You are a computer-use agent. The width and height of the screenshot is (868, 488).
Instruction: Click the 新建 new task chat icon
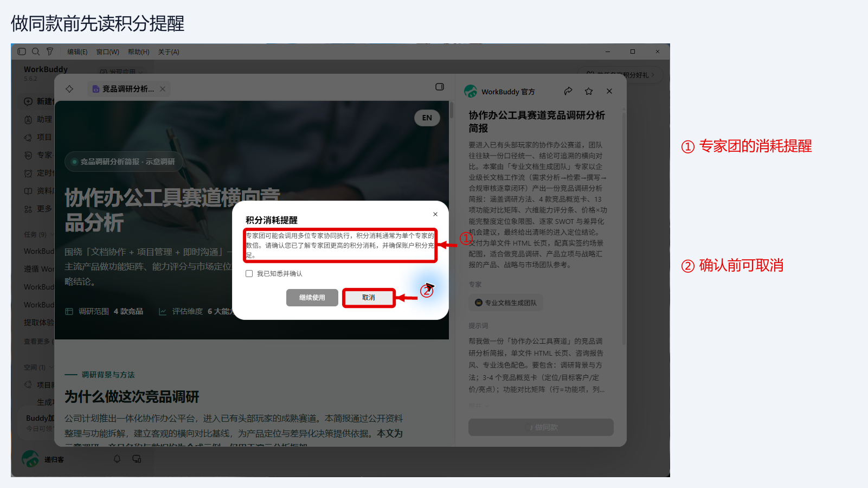28,101
